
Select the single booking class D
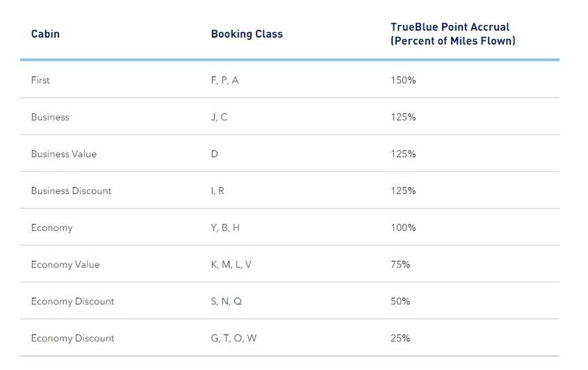215,154
